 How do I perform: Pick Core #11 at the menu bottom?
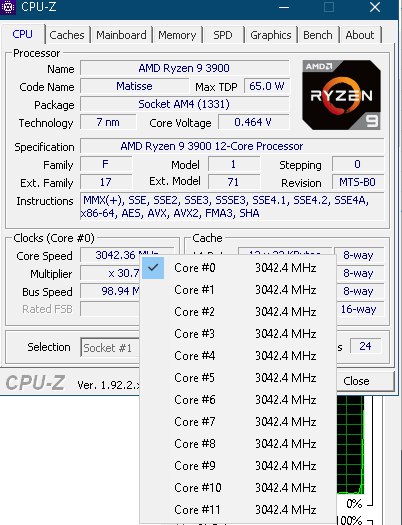tap(238, 510)
